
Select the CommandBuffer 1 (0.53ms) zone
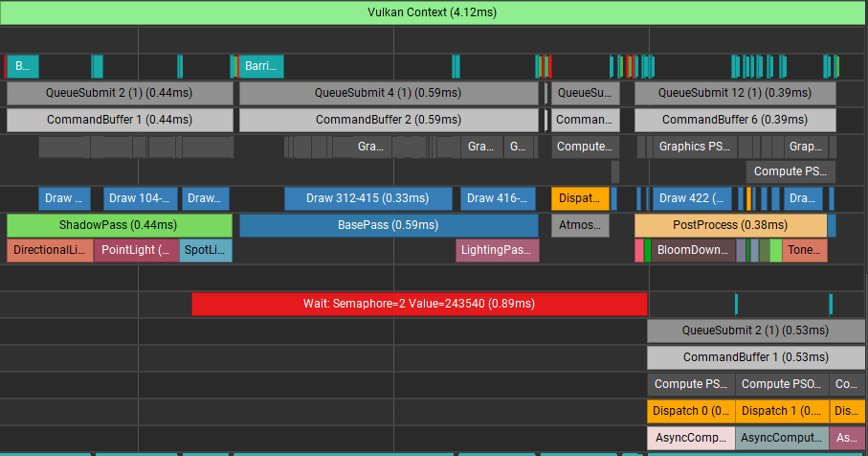756,357
